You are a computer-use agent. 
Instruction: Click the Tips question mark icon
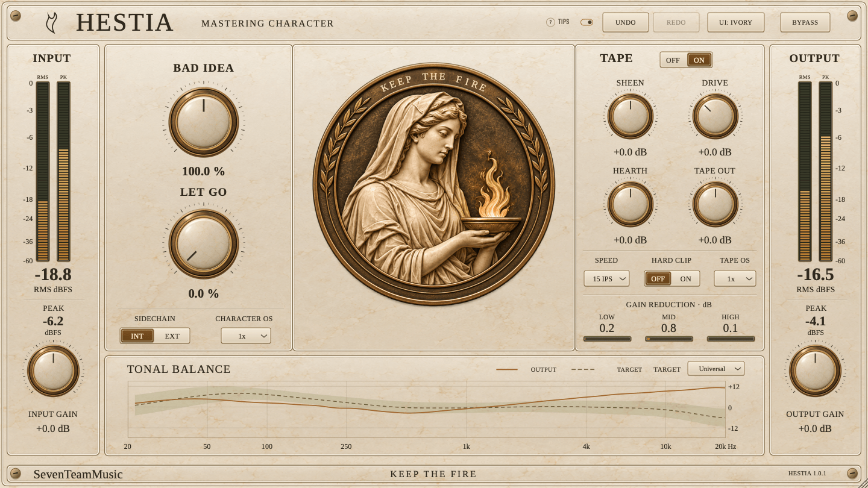pos(550,22)
